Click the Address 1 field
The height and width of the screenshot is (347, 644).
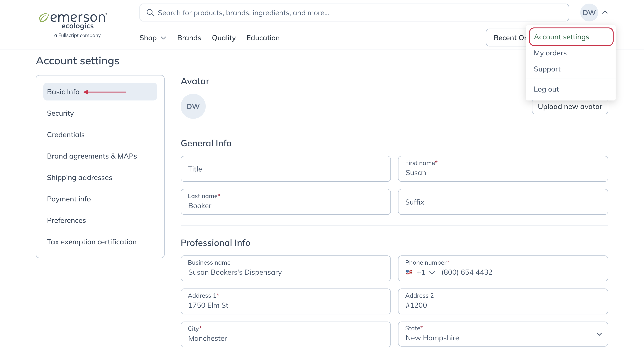[286, 301]
